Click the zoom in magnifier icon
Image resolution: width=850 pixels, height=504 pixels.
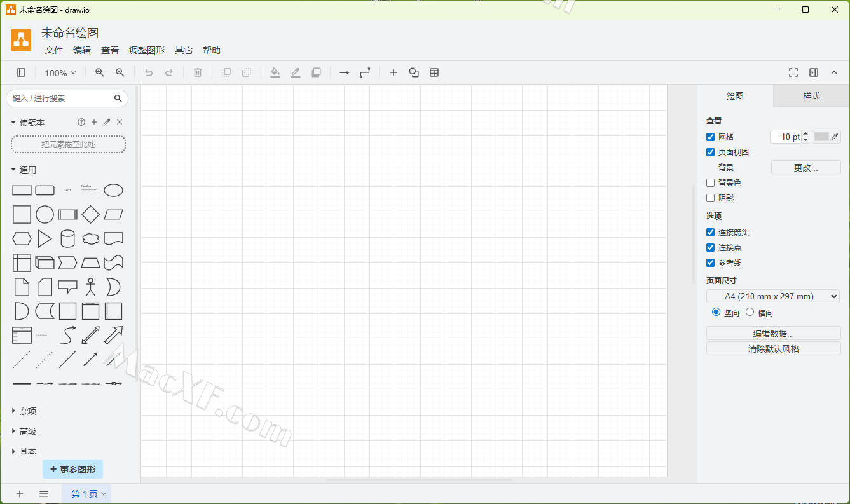[x=100, y=72]
